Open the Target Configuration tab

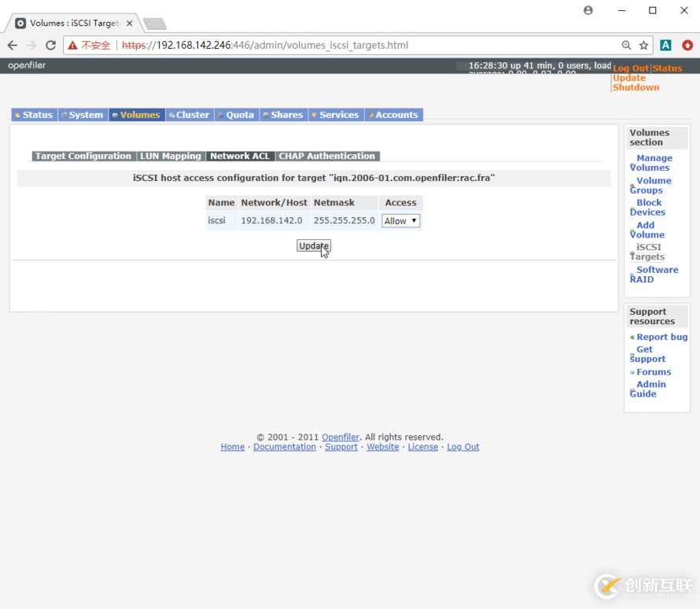(x=83, y=156)
